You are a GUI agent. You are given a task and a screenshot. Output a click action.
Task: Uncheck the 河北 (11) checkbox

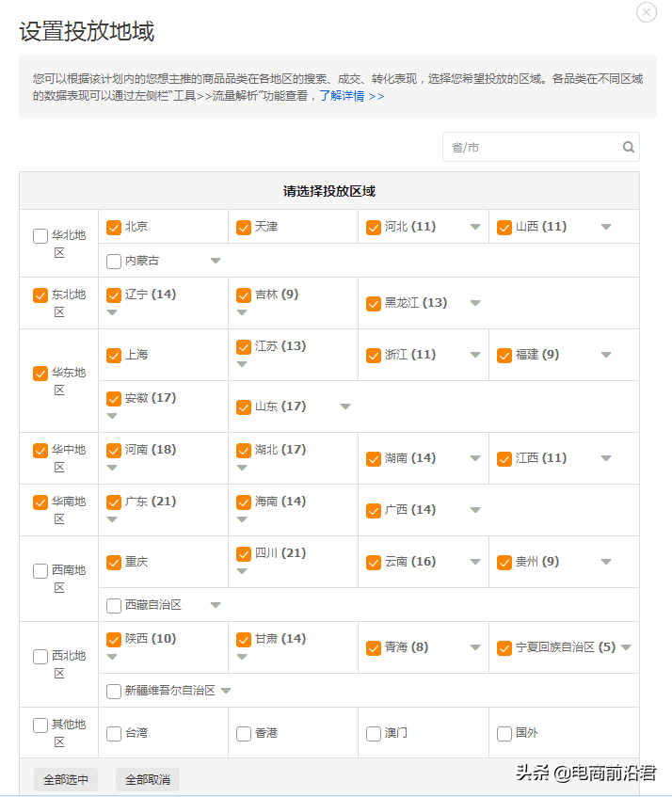[x=374, y=227]
